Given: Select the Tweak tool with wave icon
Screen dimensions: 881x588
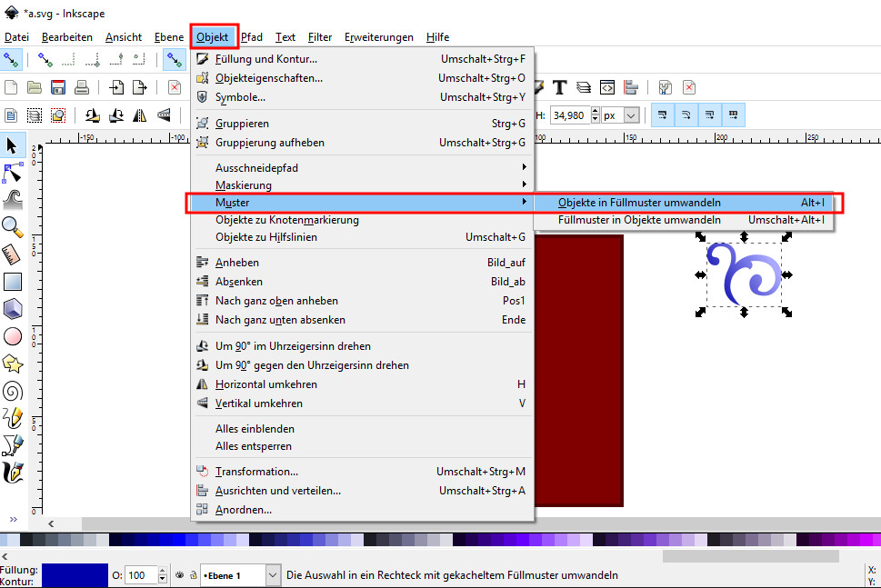Looking at the screenshot, I should (x=12, y=200).
